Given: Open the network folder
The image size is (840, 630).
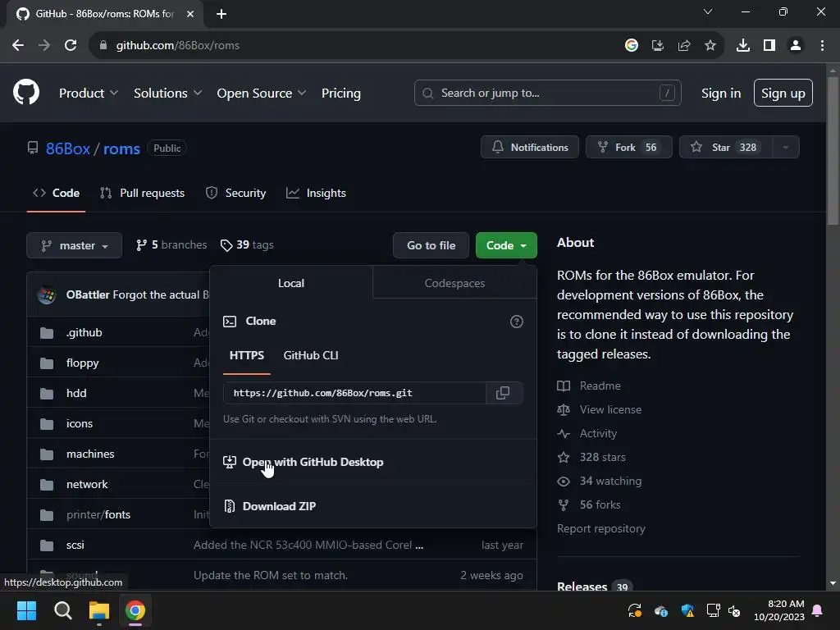Looking at the screenshot, I should tap(87, 484).
